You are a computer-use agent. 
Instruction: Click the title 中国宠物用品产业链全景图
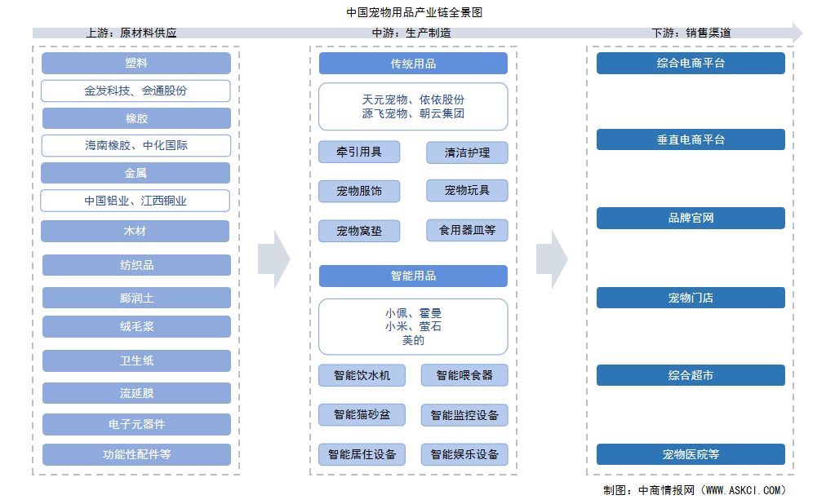(x=414, y=11)
